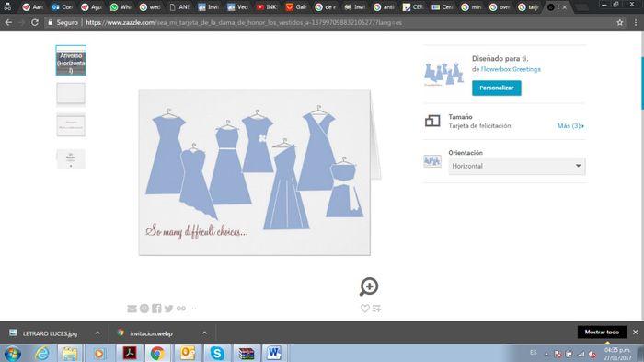The width and height of the screenshot is (644, 362).
Task: Click Mostrar todo downloads button
Action: click(602, 332)
